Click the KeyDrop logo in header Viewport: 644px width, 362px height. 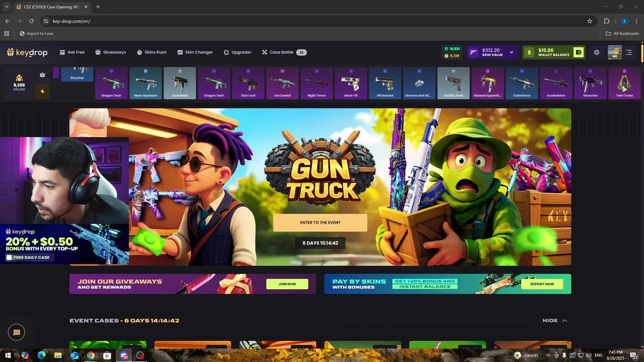(27, 52)
